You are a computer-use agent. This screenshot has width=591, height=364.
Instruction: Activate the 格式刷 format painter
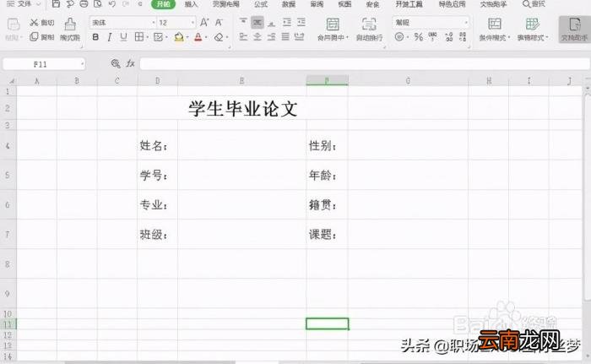[x=70, y=30]
